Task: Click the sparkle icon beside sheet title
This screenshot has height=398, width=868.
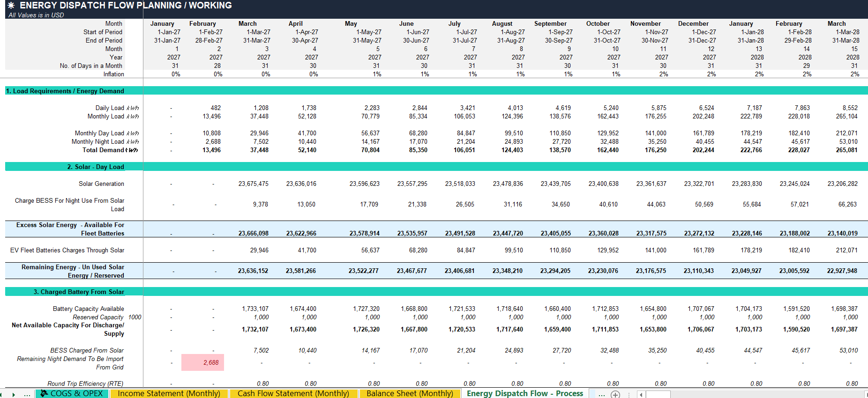Action: (11, 6)
